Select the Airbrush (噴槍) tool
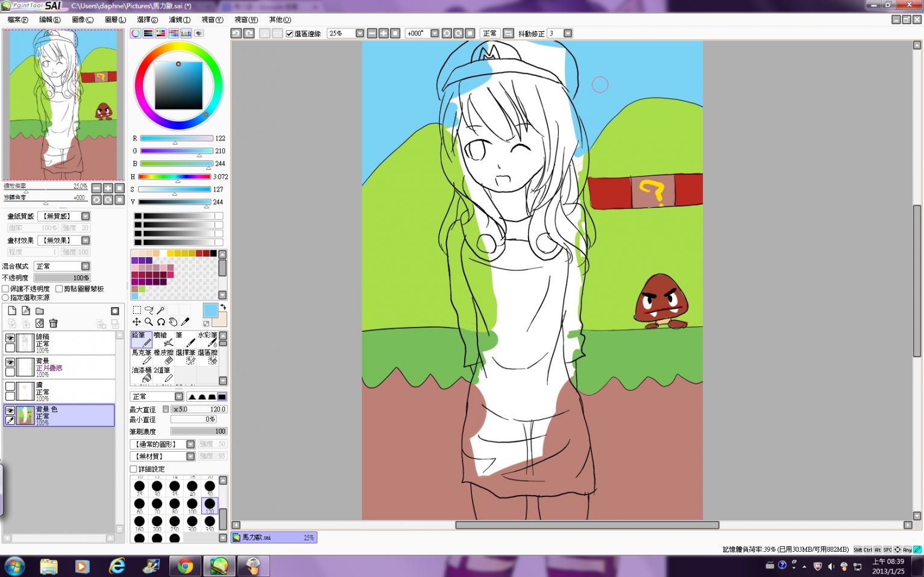 pos(163,340)
